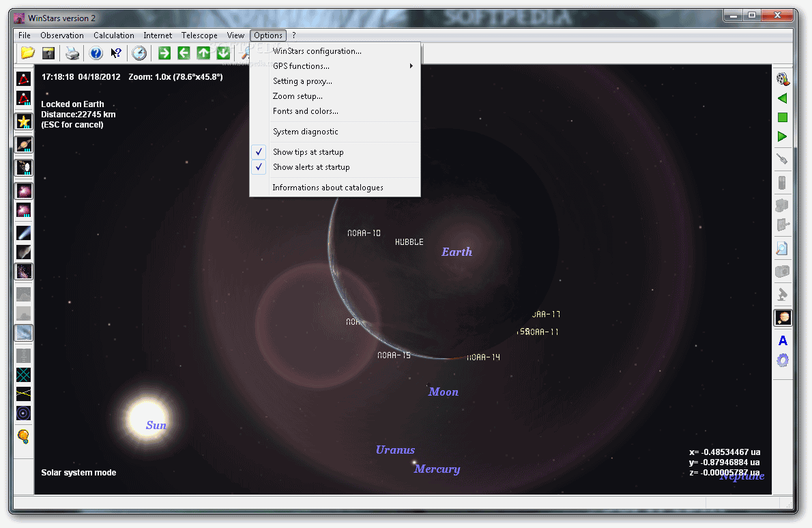Open the Internet menu
This screenshot has width=812, height=528.
tap(158, 35)
